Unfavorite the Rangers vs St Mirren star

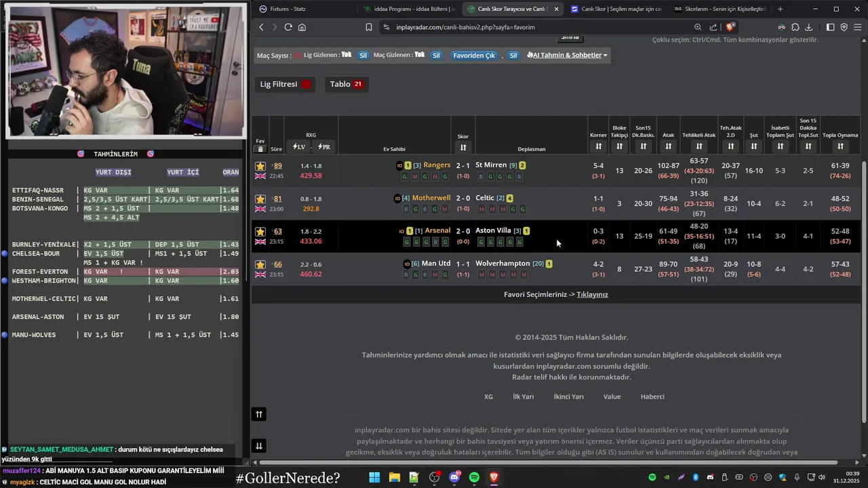(x=260, y=166)
